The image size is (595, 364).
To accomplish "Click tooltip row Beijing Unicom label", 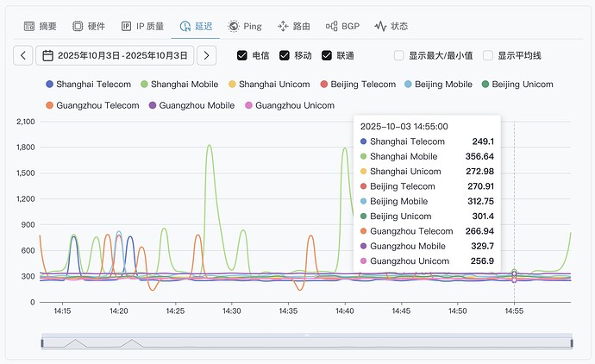I will coord(401,216).
